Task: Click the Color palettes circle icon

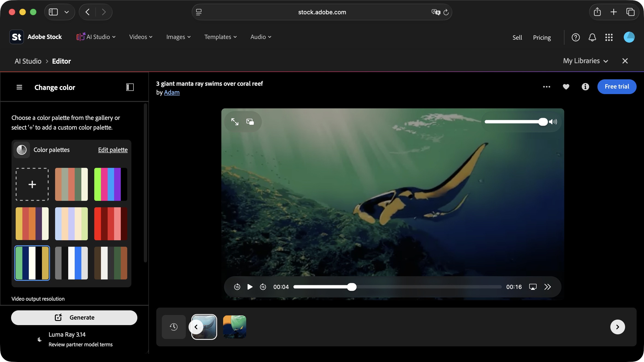Action: [21, 150]
